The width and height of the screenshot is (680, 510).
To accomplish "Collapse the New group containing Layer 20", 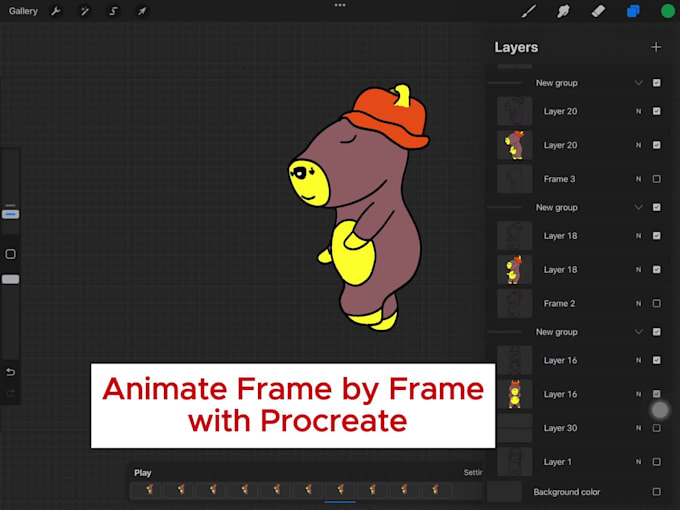I will pos(638,83).
